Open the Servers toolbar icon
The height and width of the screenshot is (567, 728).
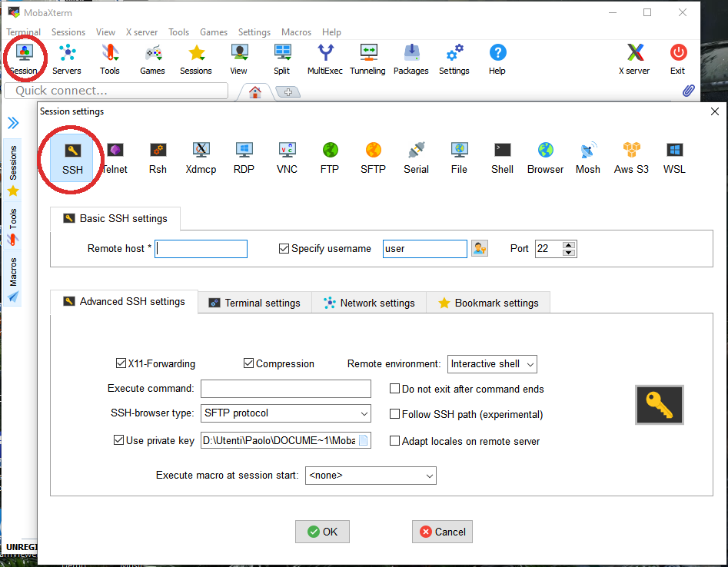pyautogui.click(x=67, y=59)
